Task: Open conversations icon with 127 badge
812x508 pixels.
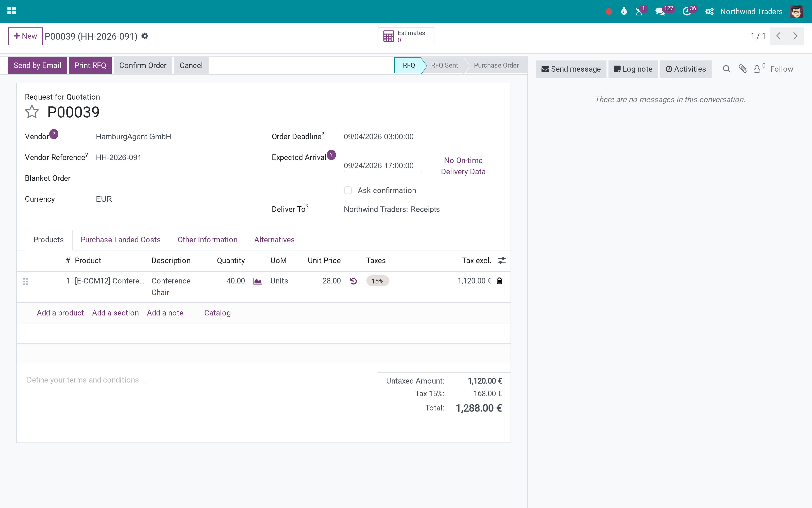Action: pyautogui.click(x=660, y=11)
